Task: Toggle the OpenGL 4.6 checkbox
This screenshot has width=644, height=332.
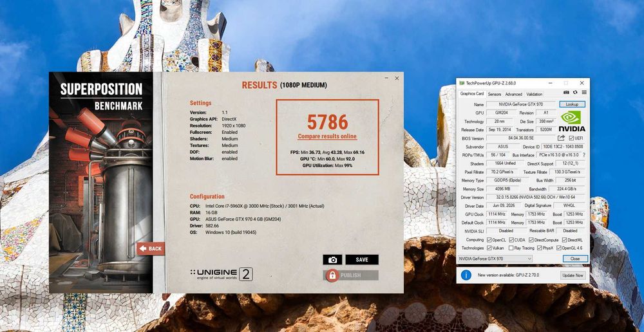Action: [559, 248]
